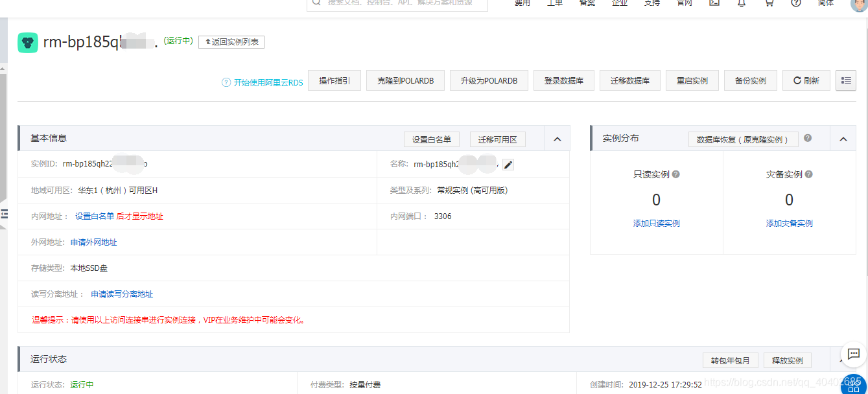Open the 工单 menu
Screen dimensions: 868x394
pyautogui.click(x=555, y=3)
